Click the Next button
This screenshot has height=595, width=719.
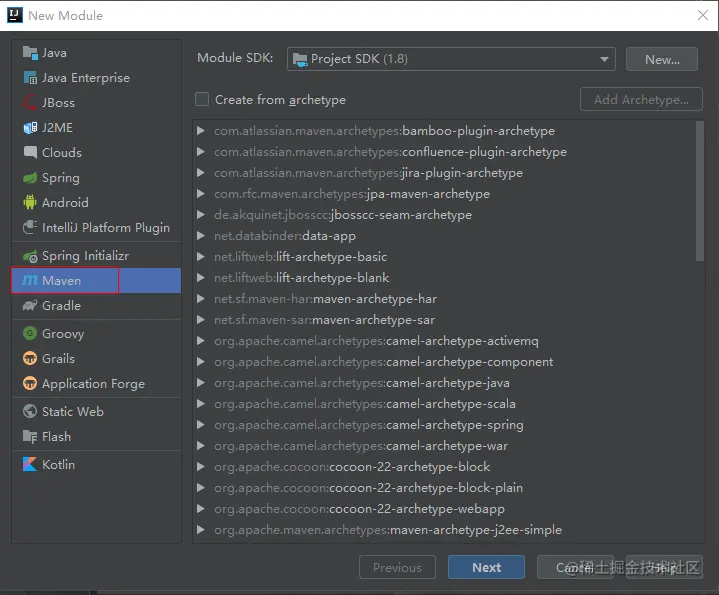(487, 567)
